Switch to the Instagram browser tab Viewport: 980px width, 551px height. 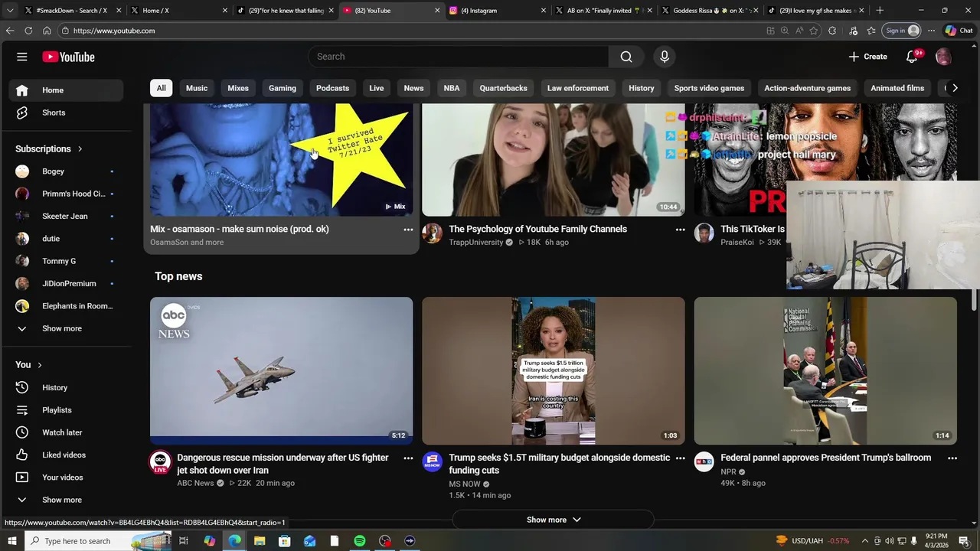498,11
